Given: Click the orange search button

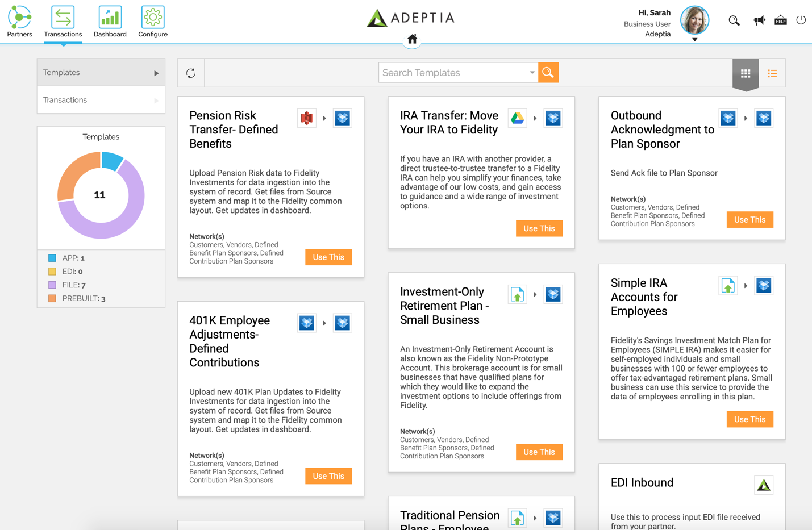Looking at the screenshot, I should pyautogui.click(x=548, y=73).
